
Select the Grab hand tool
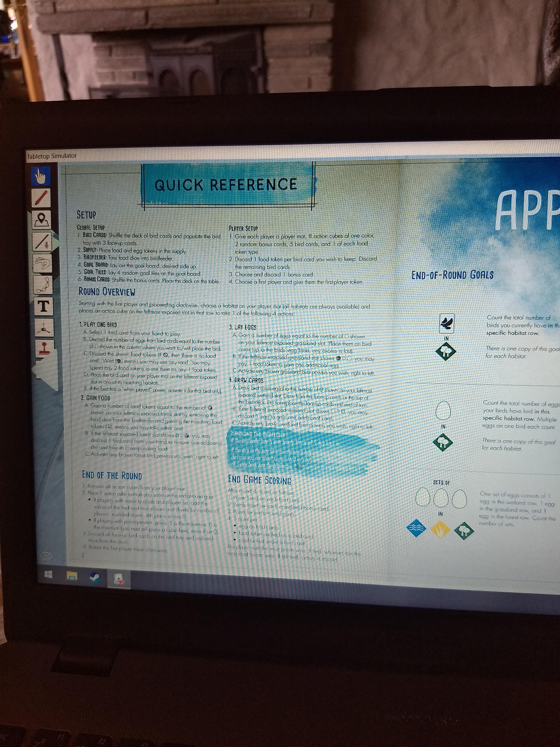[41, 176]
